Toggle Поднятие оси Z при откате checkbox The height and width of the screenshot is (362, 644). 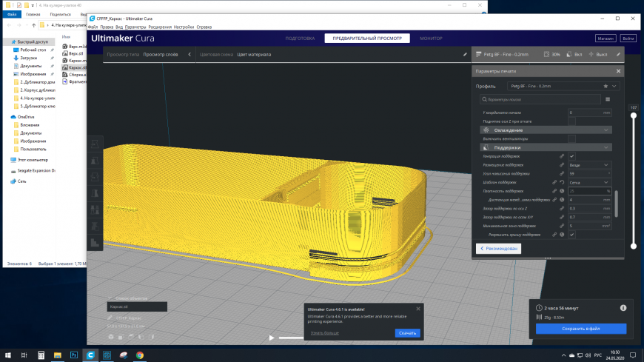(571, 121)
